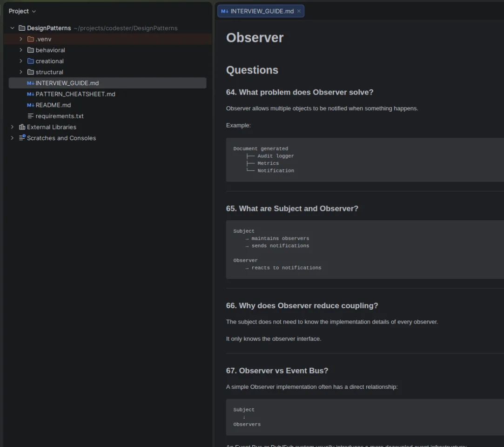This screenshot has height=447, width=504.
Task: Select the structural folder row
Action: (108, 72)
